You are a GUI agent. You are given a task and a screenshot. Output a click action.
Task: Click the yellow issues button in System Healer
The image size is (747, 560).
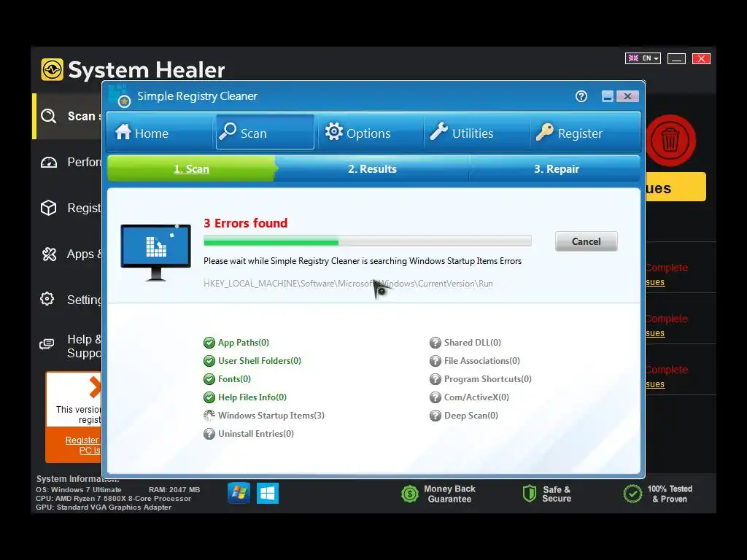pyautogui.click(x=676, y=187)
